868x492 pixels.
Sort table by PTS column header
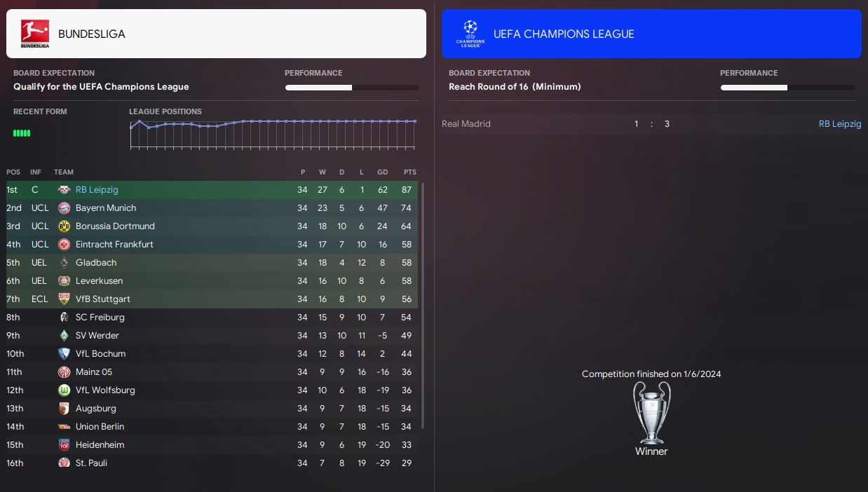coord(409,172)
